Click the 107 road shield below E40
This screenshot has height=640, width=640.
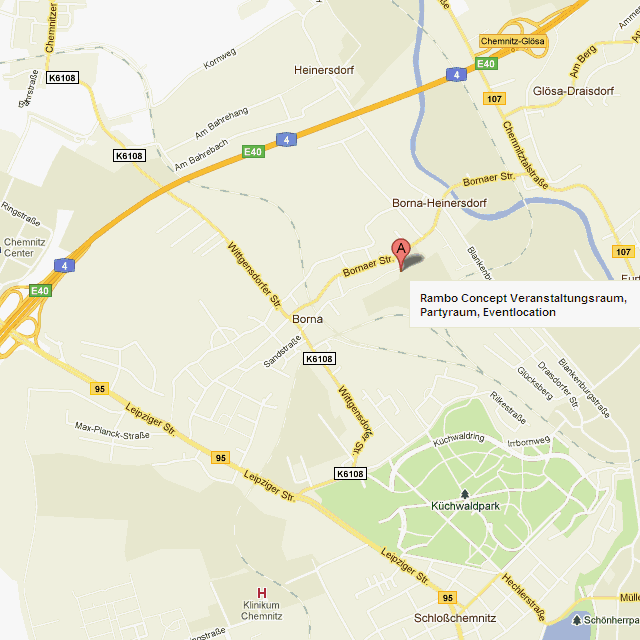point(494,99)
